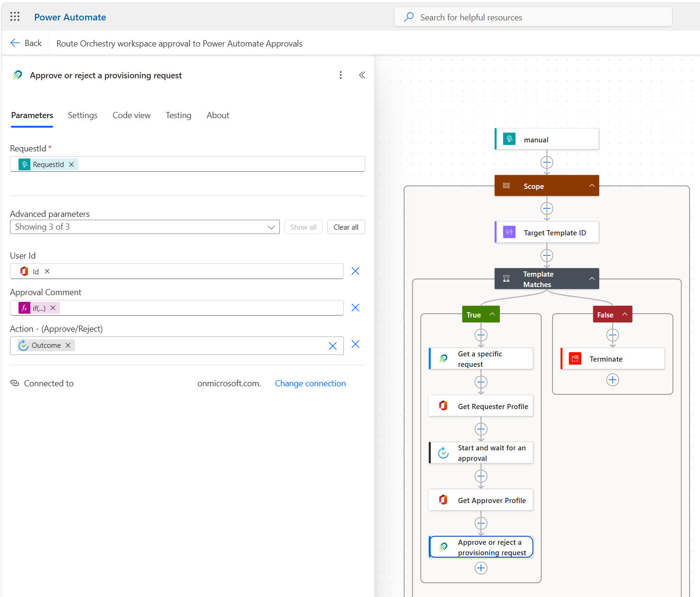The width and height of the screenshot is (700, 597).
Task: Open the action's more options menu
Action: click(x=341, y=75)
